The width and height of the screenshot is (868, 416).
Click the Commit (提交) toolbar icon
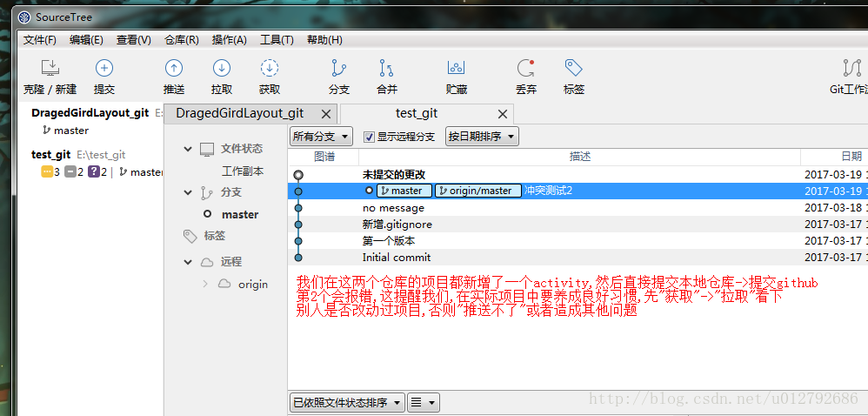[x=104, y=68]
